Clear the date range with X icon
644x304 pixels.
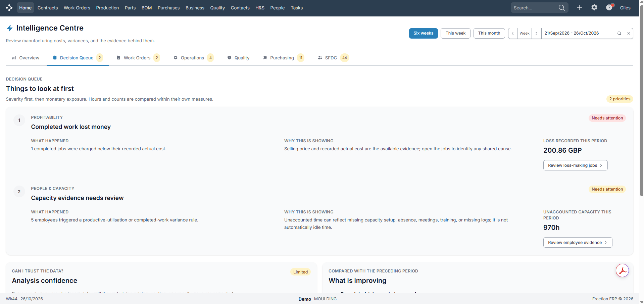coord(629,33)
